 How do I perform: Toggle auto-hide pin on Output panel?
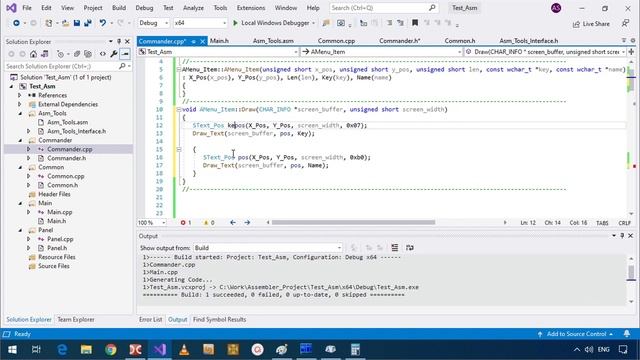pyautogui.click(x=622, y=236)
